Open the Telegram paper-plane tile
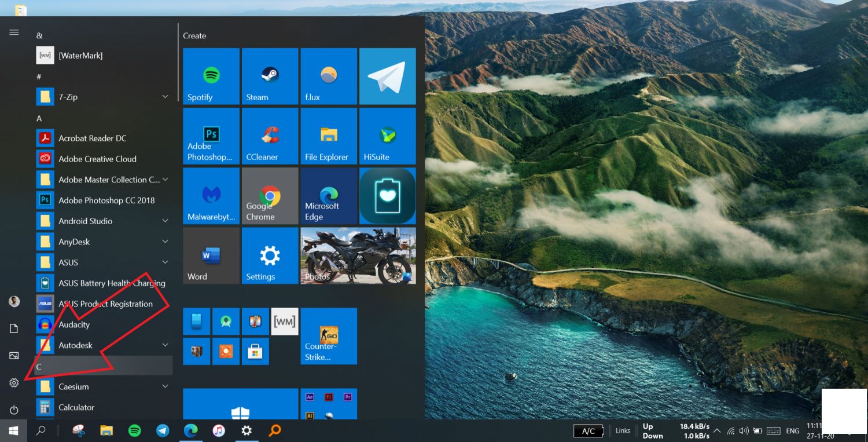The image size is (868, 442). click(x=388, y=76)
